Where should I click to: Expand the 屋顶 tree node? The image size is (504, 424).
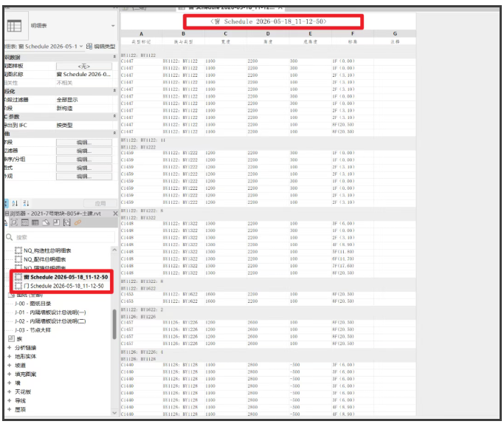[10, 409]
